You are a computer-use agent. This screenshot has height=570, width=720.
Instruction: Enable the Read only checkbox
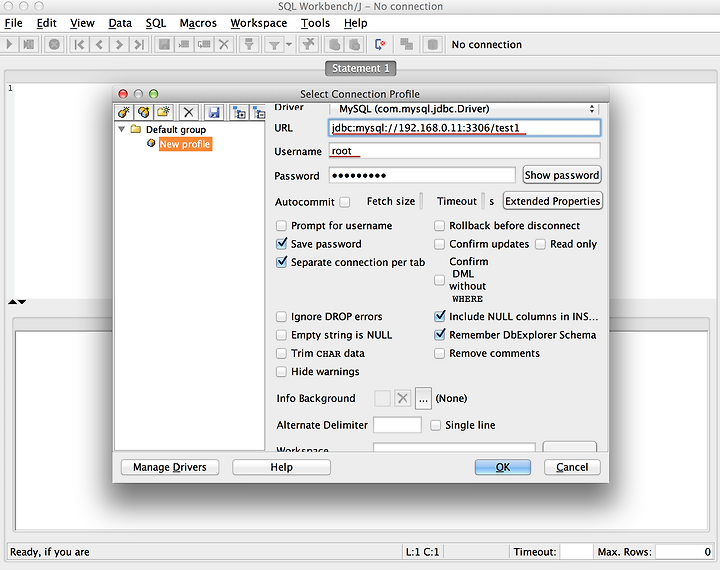pos(540,244)
